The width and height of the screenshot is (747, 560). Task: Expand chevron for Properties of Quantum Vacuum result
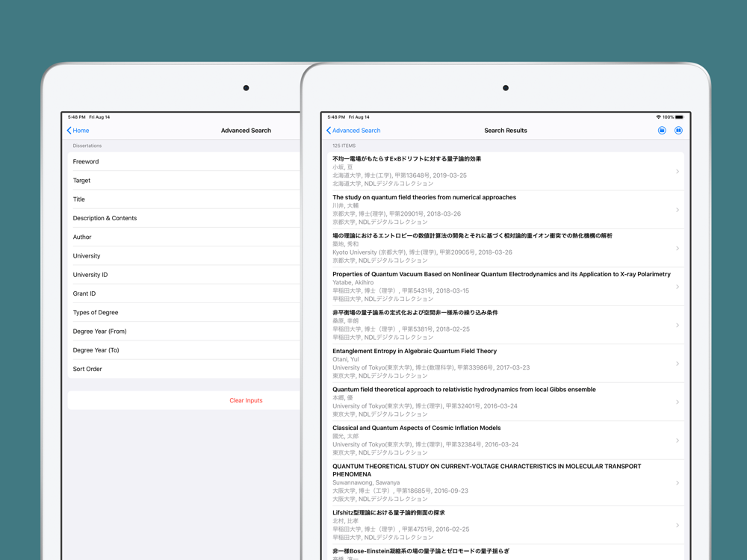[678, 287]
